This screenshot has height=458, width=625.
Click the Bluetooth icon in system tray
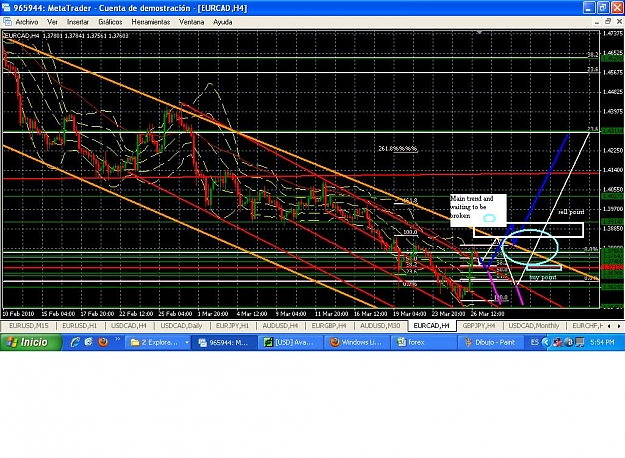click(x=570, y=342)
